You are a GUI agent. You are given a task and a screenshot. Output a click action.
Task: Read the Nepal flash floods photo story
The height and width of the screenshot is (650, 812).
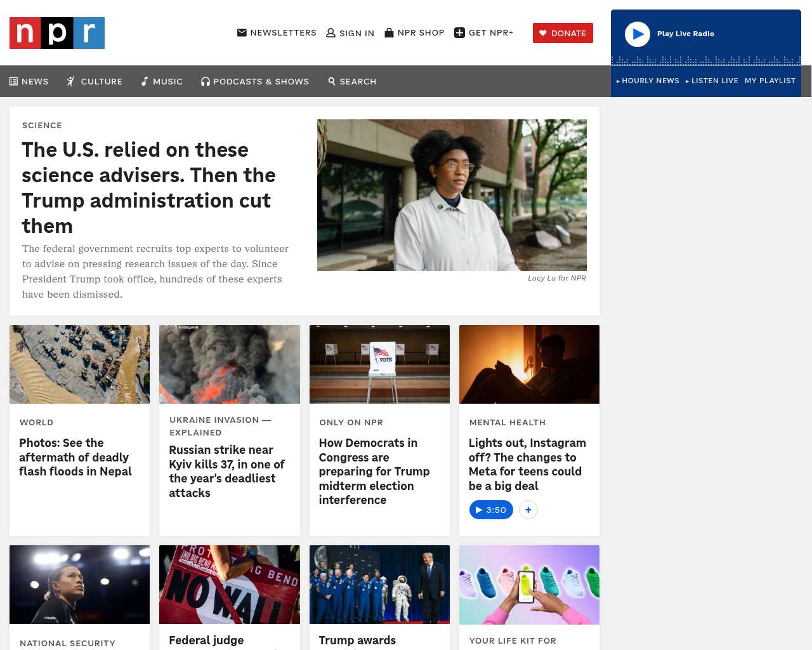75,457
